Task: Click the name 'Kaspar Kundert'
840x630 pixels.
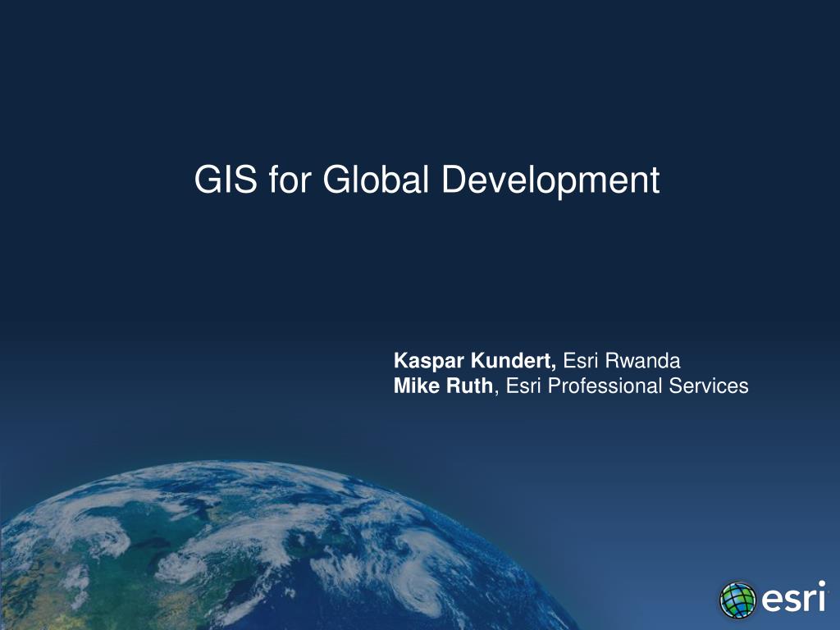Action: (473, 361)
